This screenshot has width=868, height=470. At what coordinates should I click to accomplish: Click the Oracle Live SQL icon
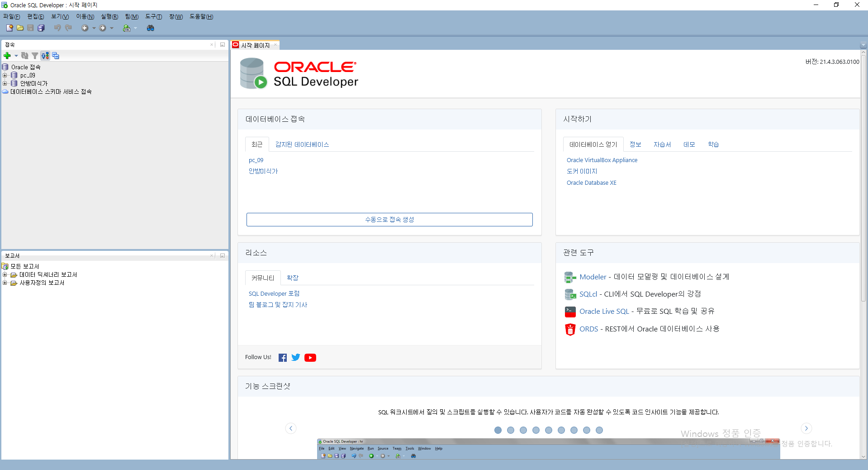(570, 312)
